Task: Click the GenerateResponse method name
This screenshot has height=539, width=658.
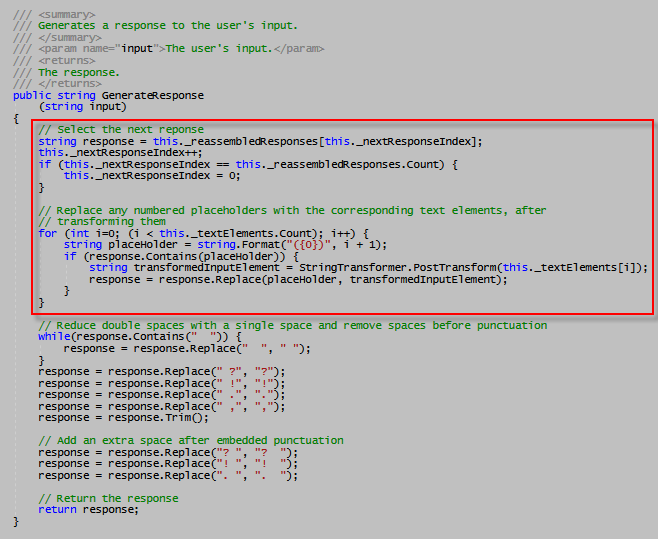Action: click(153, 95)
